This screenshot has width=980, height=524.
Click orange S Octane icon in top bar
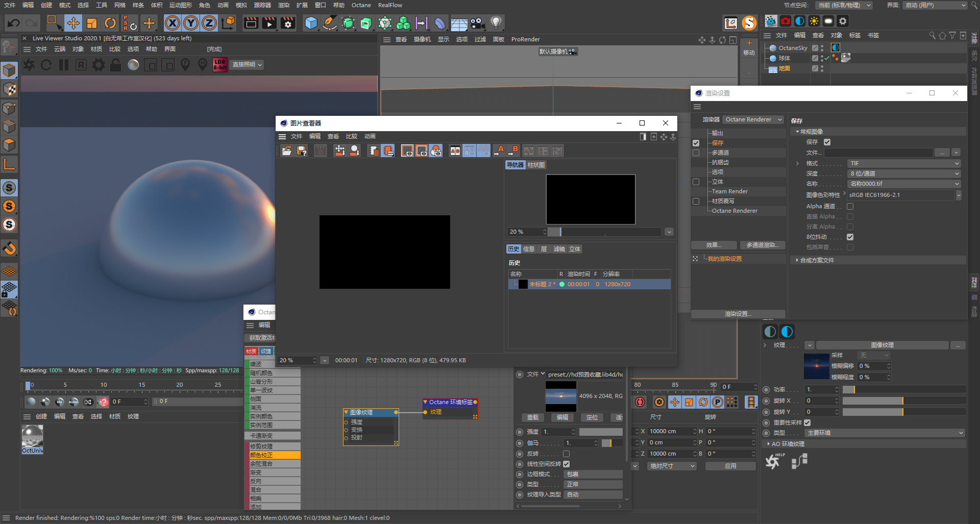click(749, 23)
